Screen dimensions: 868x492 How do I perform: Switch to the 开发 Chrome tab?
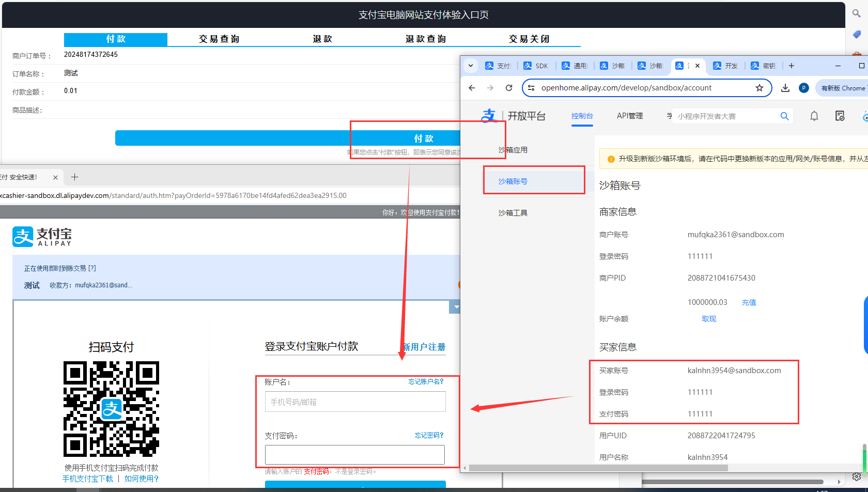725,66
